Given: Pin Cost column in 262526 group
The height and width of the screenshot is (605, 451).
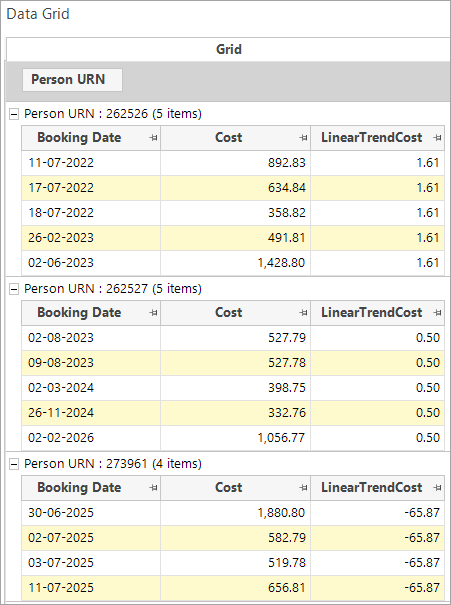Looking at the screenshot, I should pos(304,138).
